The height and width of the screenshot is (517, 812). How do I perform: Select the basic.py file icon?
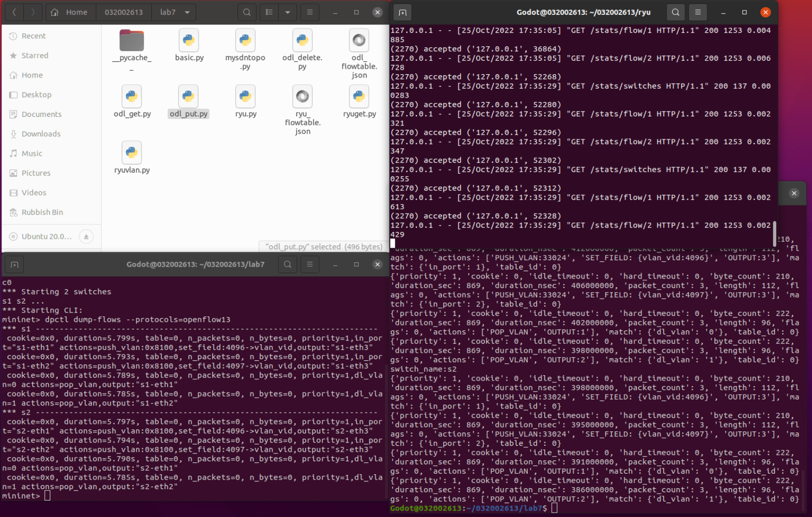189,40
